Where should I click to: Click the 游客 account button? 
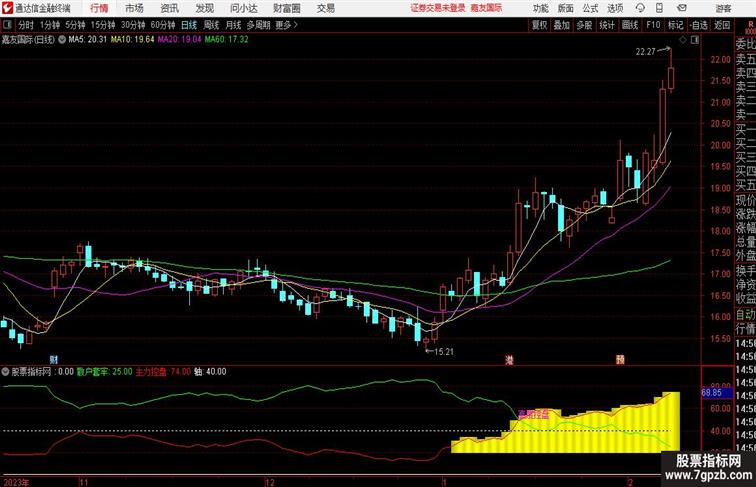(x=723, y=8)
